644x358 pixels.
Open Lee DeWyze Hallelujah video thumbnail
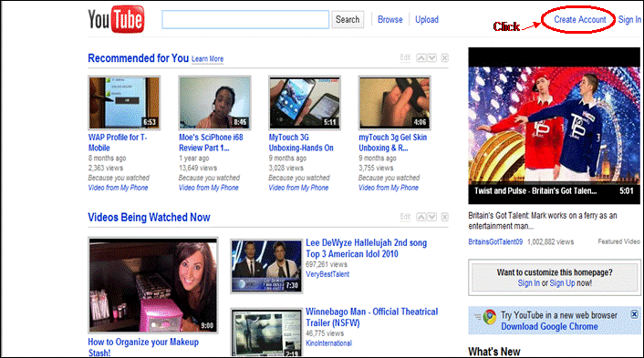point(266,266)
